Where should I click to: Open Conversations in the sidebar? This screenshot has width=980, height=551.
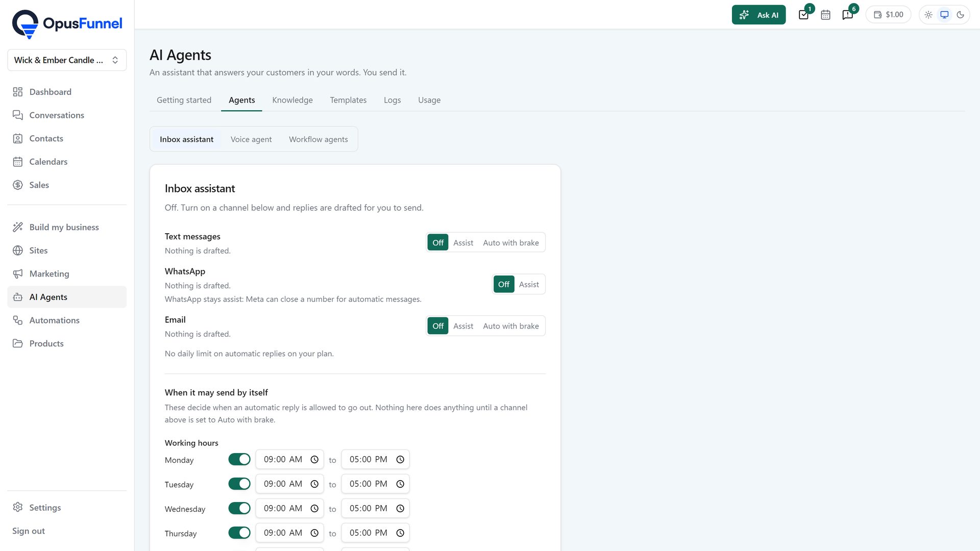tap(67, 115)
